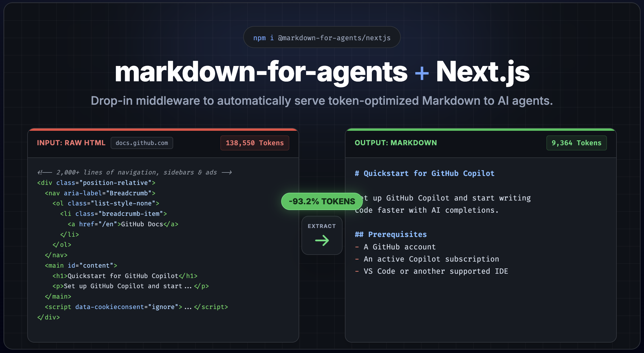Click the npm install command pill
This screenshot has height=353, width=644.
point(322,37)
